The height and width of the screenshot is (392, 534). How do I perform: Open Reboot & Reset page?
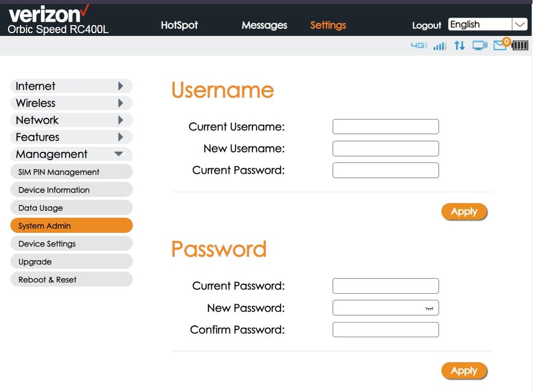pos(71,280)
